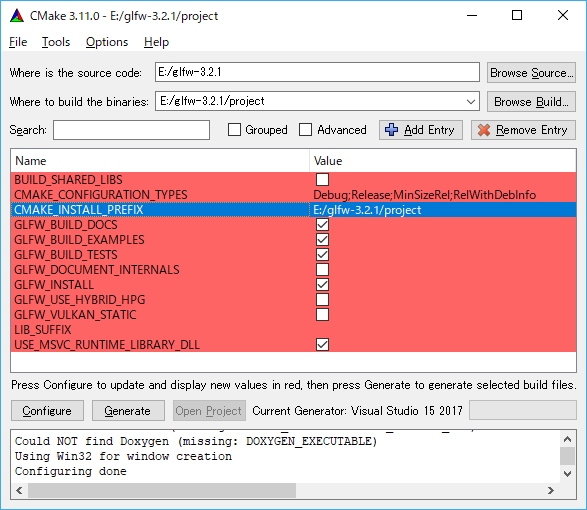Select the GLFW_VULKAN_STATIC row name
587x510 pixels.
[x=75, y=315]
